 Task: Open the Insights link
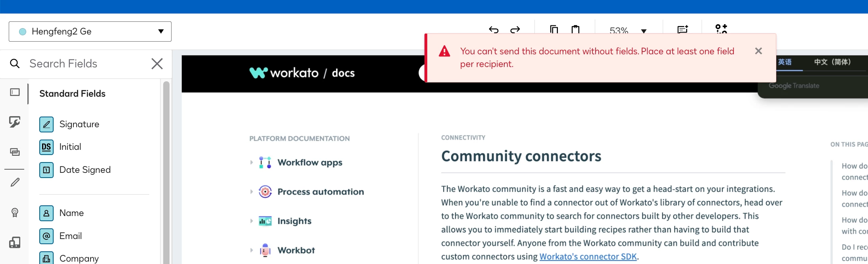294,221
